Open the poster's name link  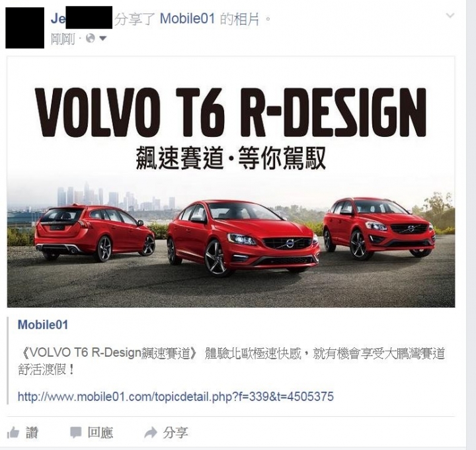(x=81, y=19)
